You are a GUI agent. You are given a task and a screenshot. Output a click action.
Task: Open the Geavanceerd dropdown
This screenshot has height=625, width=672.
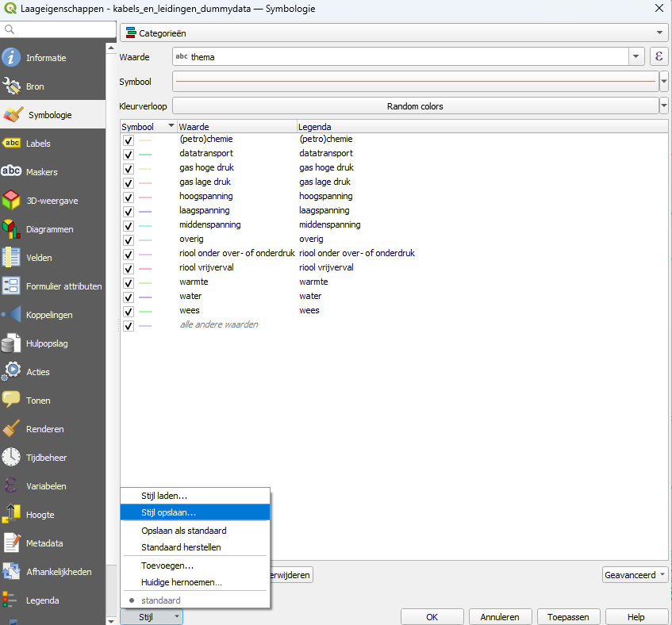tap(636, 574)
